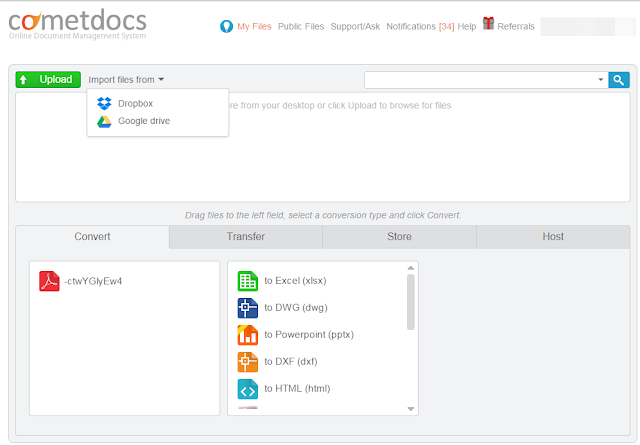Open the Help link
The width and height of the screenshot is (640, 445).
click(x=467, y=27)
